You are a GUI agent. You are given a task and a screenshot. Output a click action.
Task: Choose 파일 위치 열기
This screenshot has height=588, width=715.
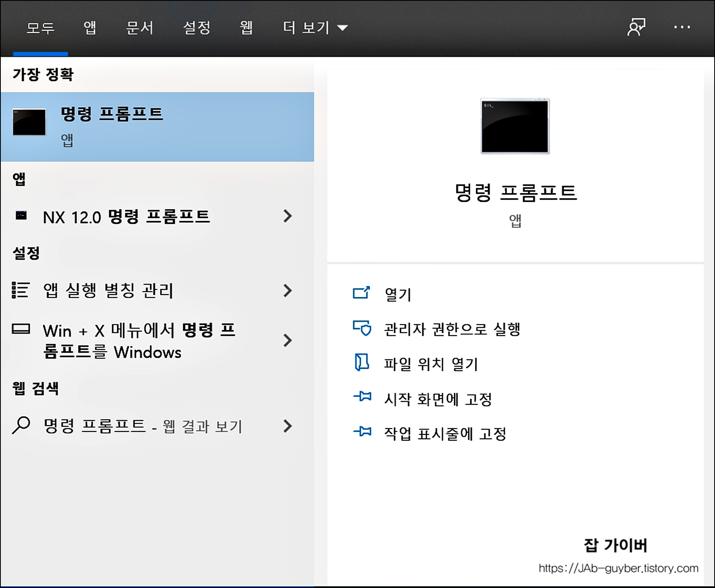tap(431, 364)
